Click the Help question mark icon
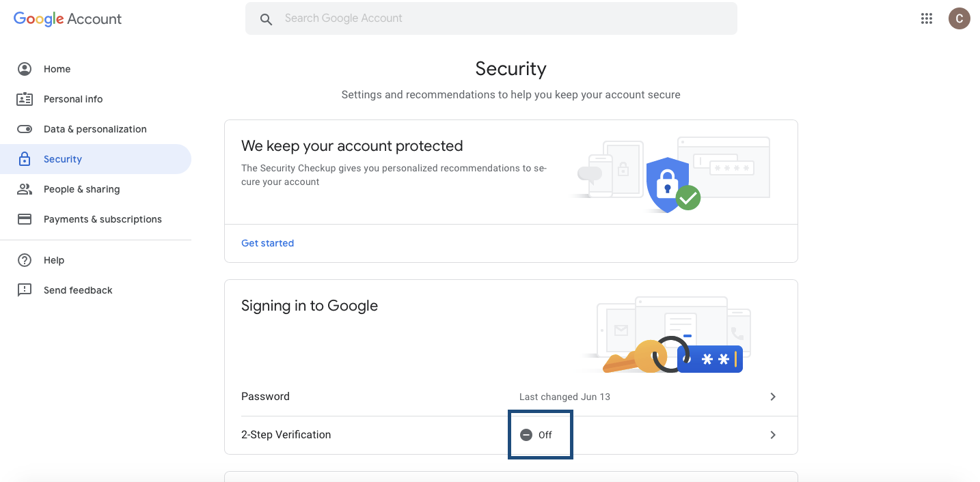This screenshot has width=980, height=482. 25,260
